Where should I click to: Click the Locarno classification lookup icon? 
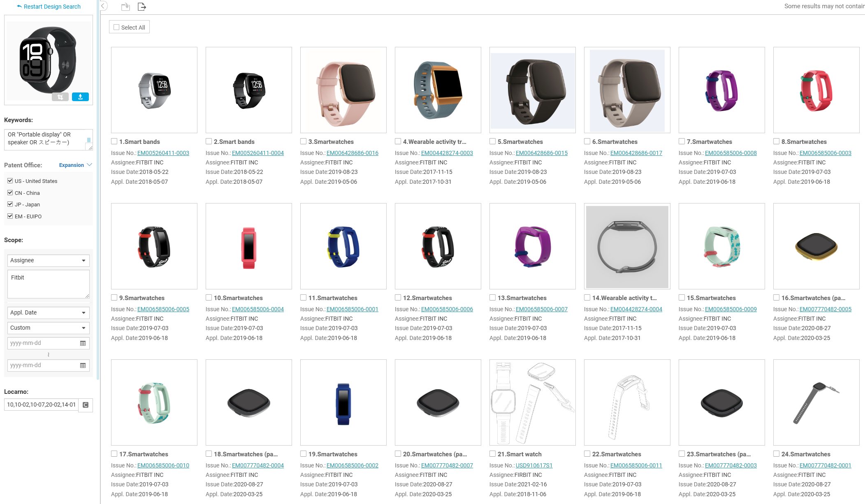tap(86, 405)
